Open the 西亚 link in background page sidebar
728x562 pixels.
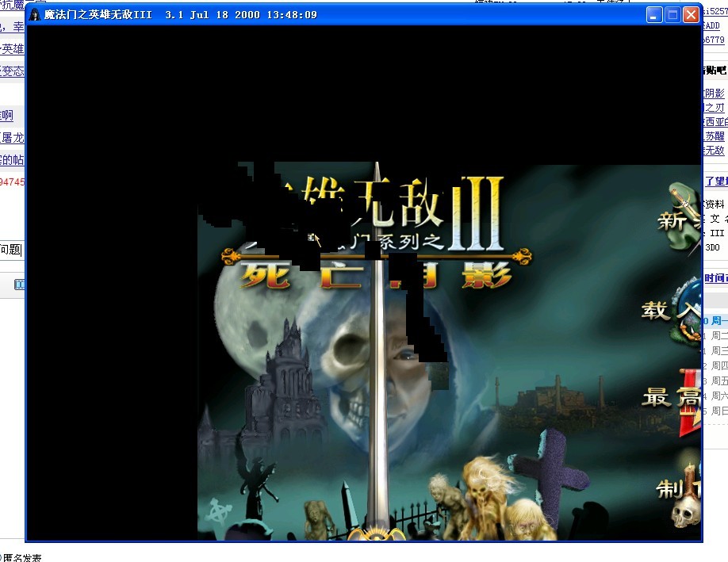[x=715, y=122]
